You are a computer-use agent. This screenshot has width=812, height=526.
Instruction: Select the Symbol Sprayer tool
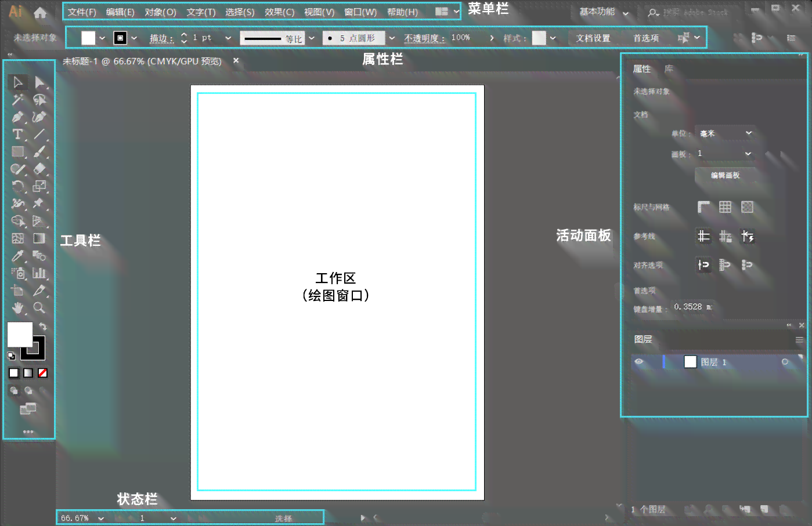click(18, 273)
